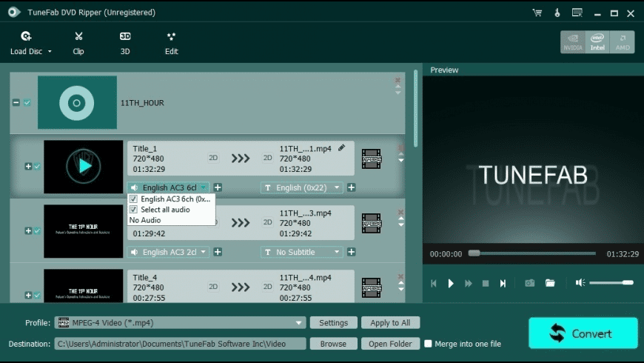Open snapshot folder icon in preview
The image size is (644, 363).
click(x=550, y=283)
